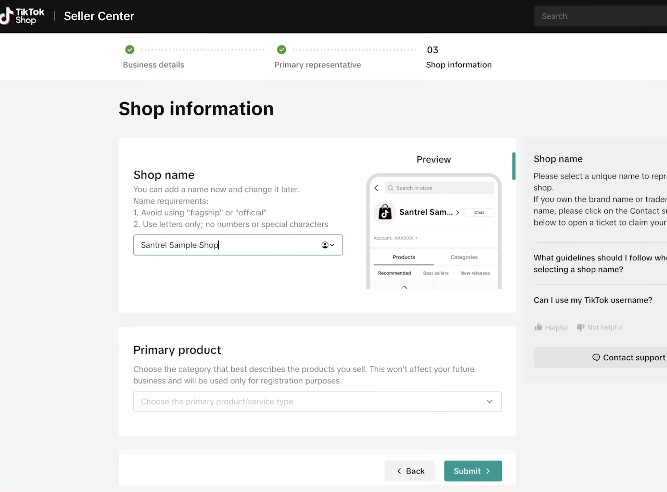Click the back arrow in phone preview

(x=376, y=188)
